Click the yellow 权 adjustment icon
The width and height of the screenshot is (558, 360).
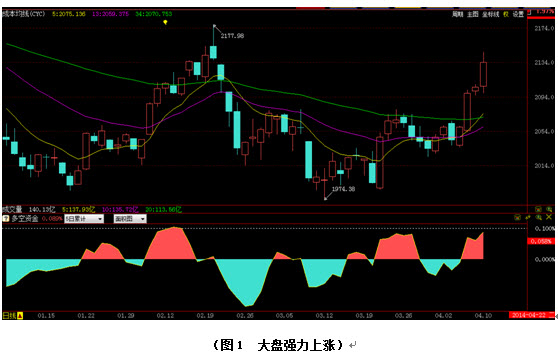[506, 14]
